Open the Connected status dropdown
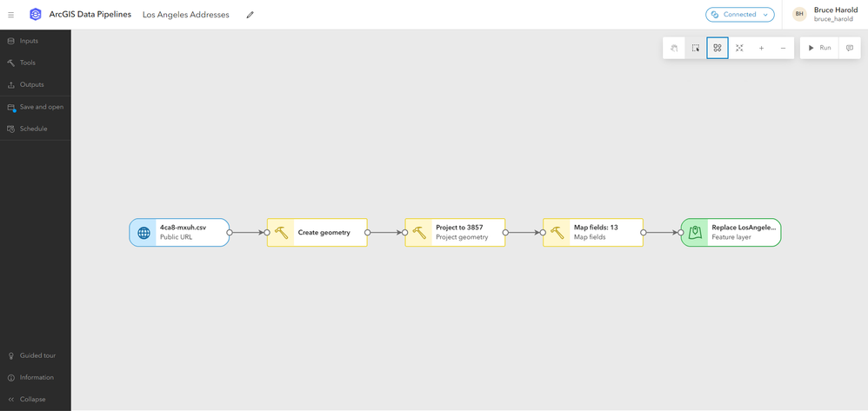Screen dimensions: 868x411 (x=739, y=15)
